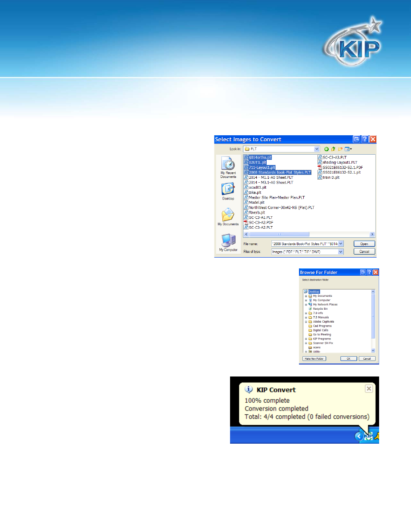Click the Help button of Select Images dialog

point(365,139)
